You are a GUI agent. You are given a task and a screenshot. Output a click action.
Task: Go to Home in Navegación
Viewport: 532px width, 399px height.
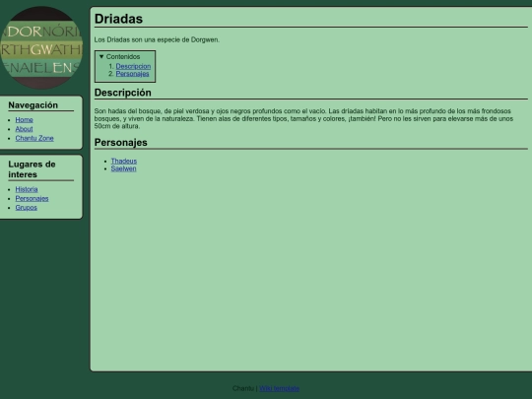click(24, 120)
